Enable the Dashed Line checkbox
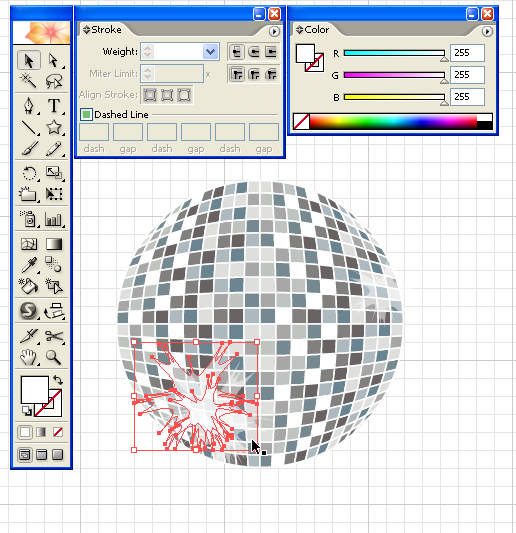516x533 pixels. click(x=86, y=115)
